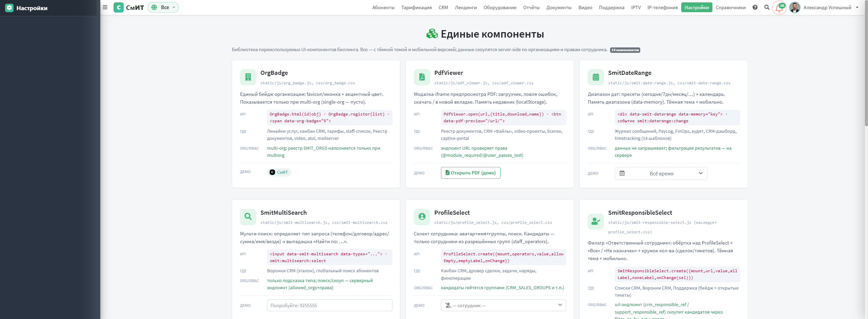Viewport: 868px width, 319px height.
Task: Open the Тарификация menu
Action: pyautogui.click(x=417, y=7)
